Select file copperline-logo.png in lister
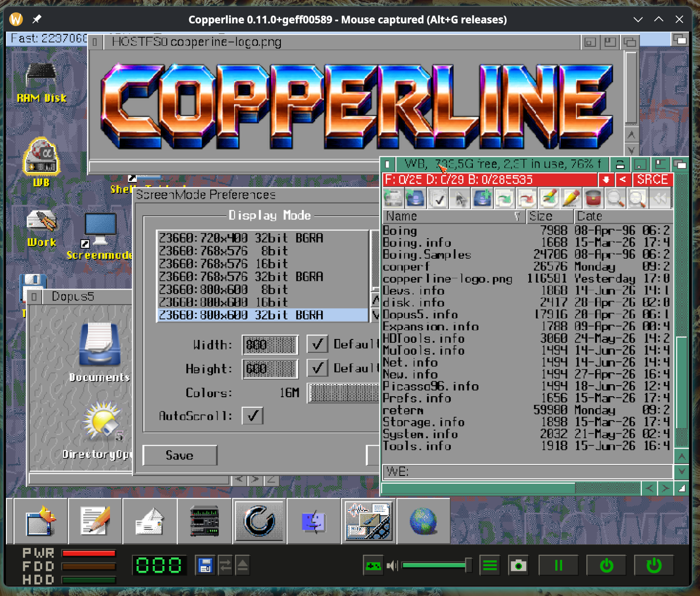 pyautogui.click(x=527, y=279)
